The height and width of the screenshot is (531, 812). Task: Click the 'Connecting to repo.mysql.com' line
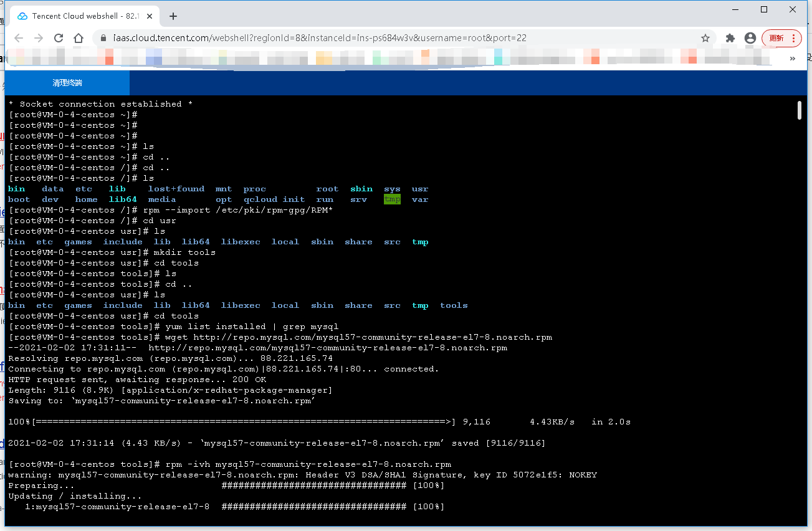click(224, 369)
